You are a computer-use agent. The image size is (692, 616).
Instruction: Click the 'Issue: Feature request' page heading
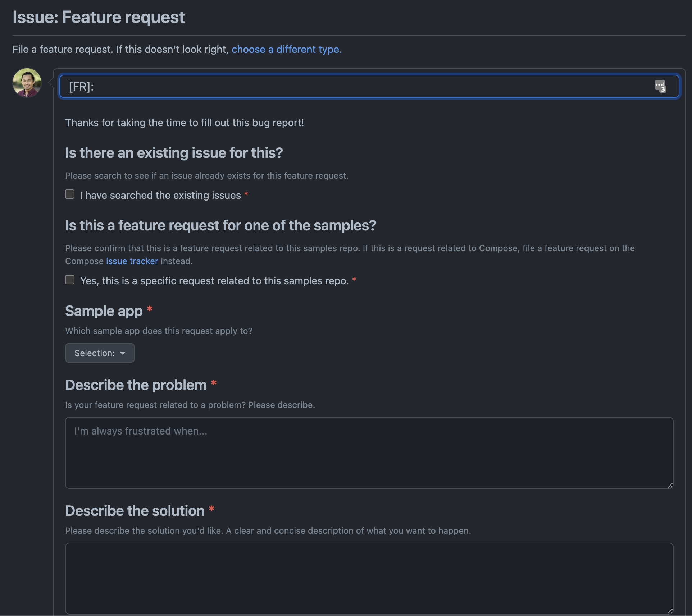(x=99, y=17)
